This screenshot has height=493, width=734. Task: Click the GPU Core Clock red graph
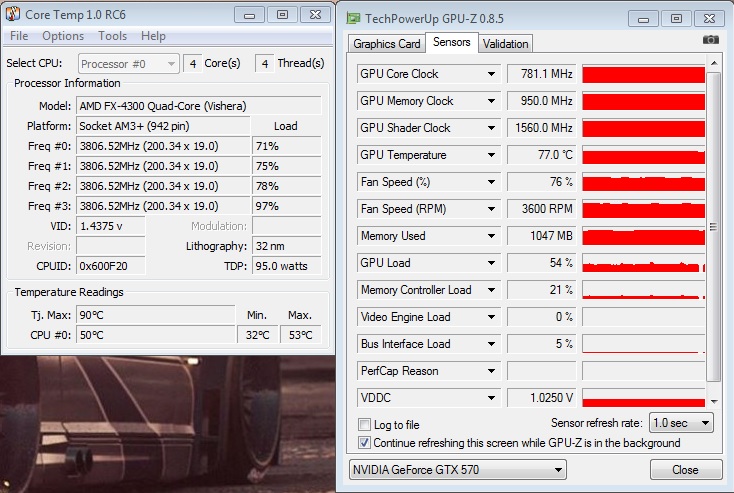644,74
